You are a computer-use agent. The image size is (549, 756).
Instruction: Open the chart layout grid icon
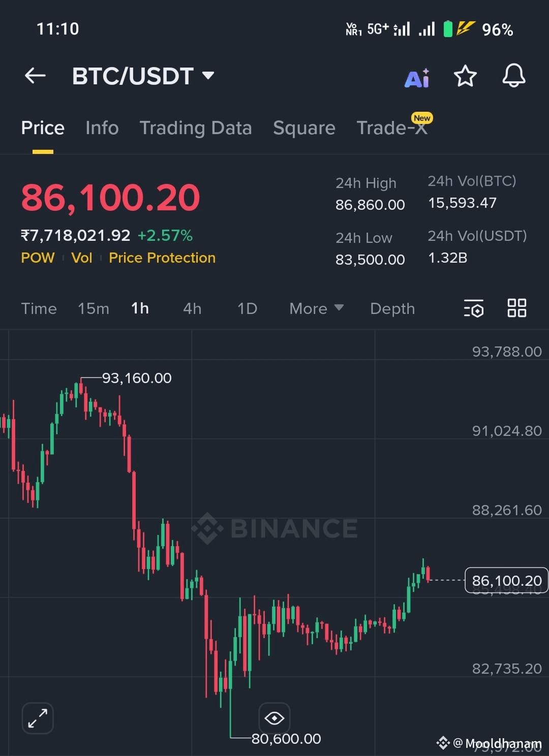pos(517,308)
